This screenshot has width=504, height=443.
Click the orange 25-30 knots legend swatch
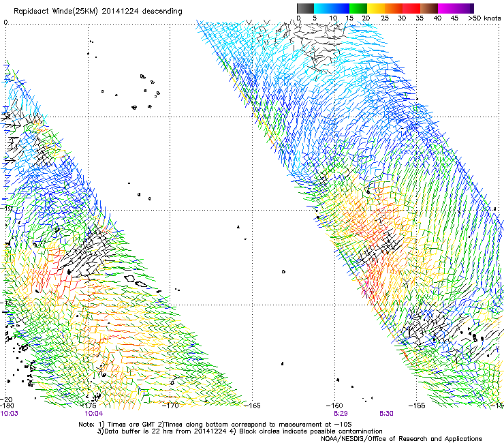click(394, 8)
